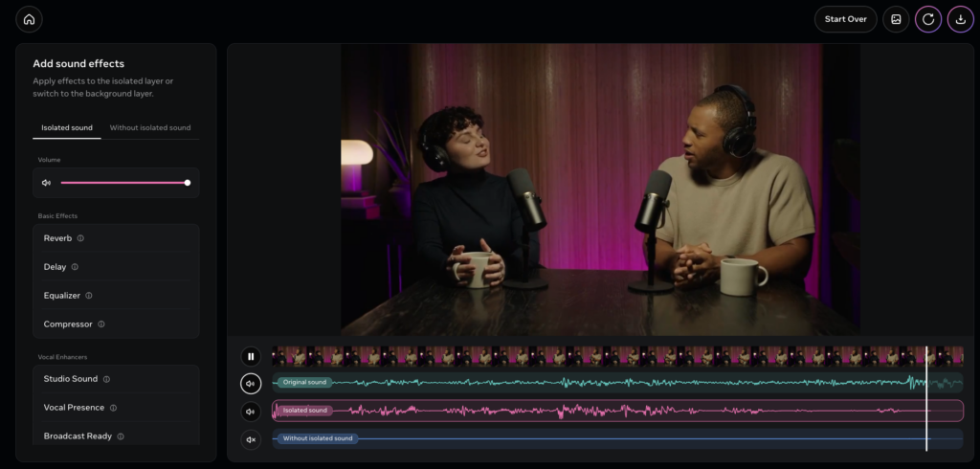
Task: Click the info icon beside Reverb
Action: tap(80, 238)
